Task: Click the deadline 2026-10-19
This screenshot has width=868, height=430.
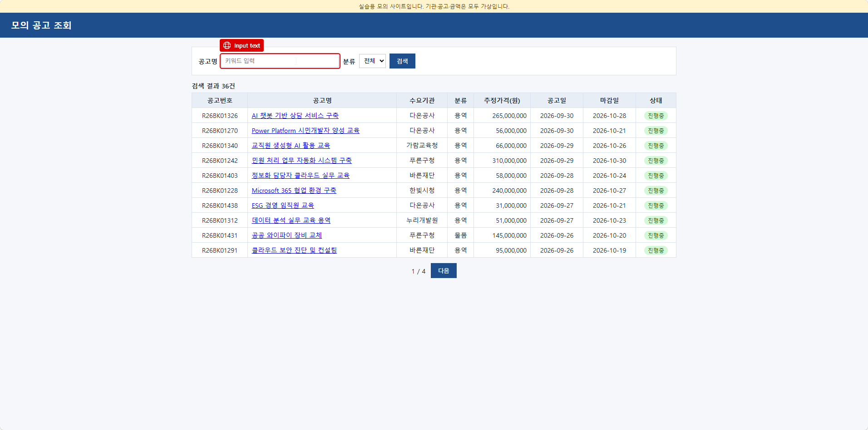Action: point(609,250)
